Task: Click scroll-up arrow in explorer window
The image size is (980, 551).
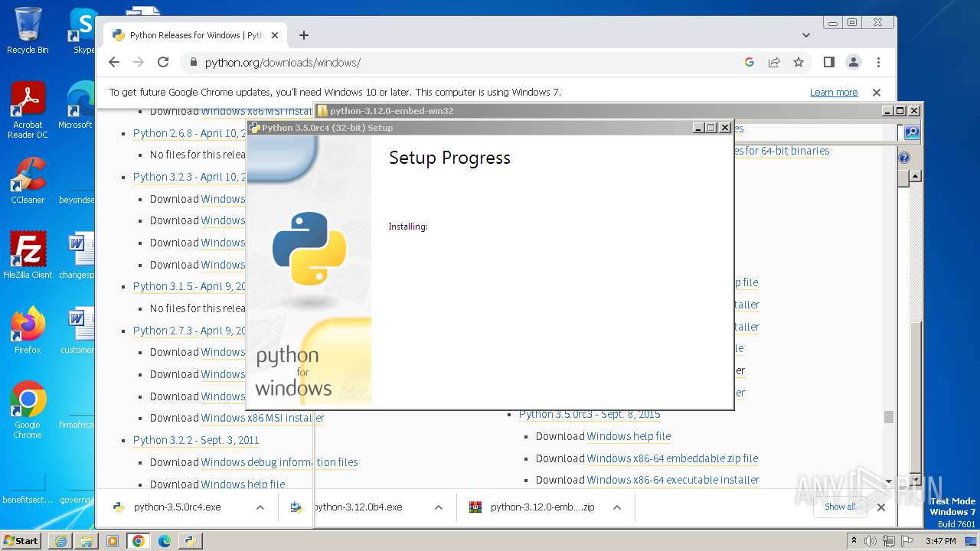Action: click(x=915, y=176)
